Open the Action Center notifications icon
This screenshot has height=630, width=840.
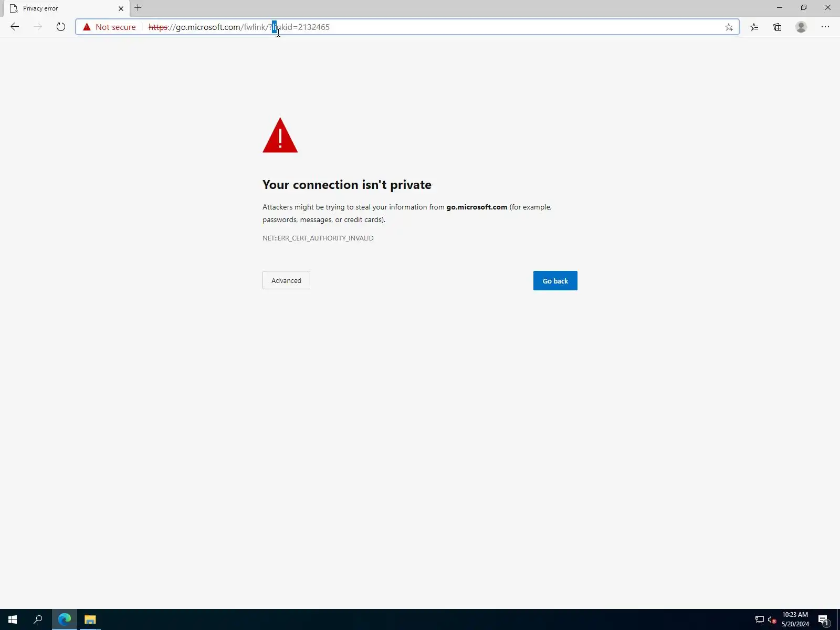[x=824, y=620]
